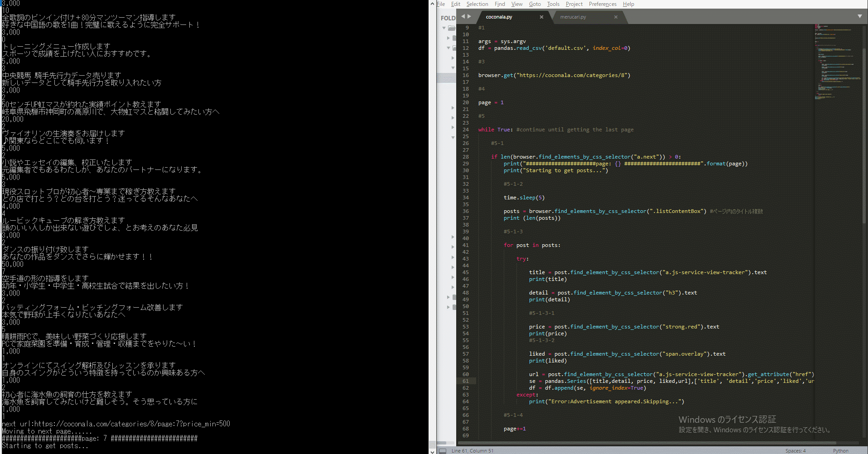Toggle the side bar using status bar icon
868x454 pixels.
[x=443, y=450]
